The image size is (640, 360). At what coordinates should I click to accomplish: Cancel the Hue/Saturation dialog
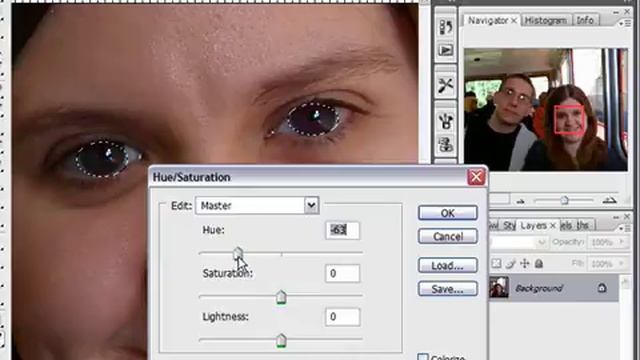[448, 236]
